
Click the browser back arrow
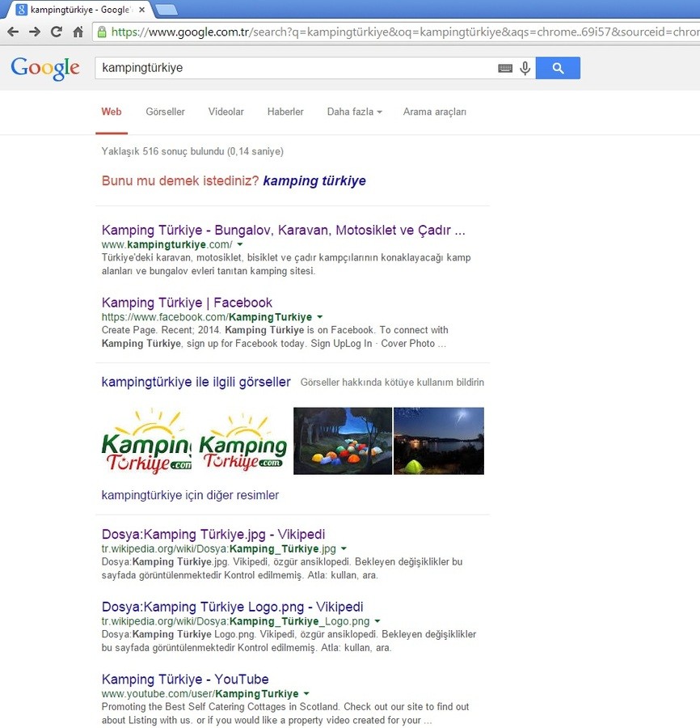click(x=13, y=32)
